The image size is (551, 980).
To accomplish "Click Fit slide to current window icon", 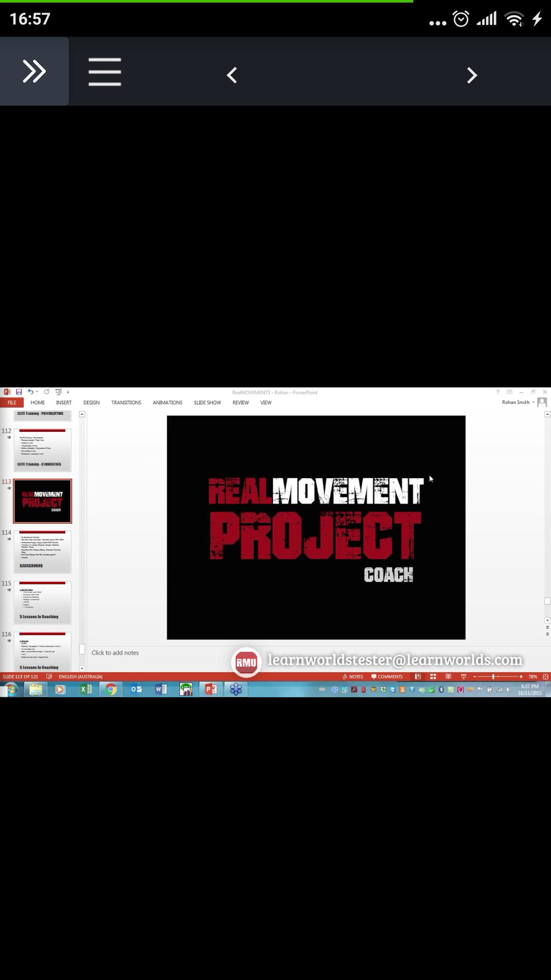I will 545,677.
